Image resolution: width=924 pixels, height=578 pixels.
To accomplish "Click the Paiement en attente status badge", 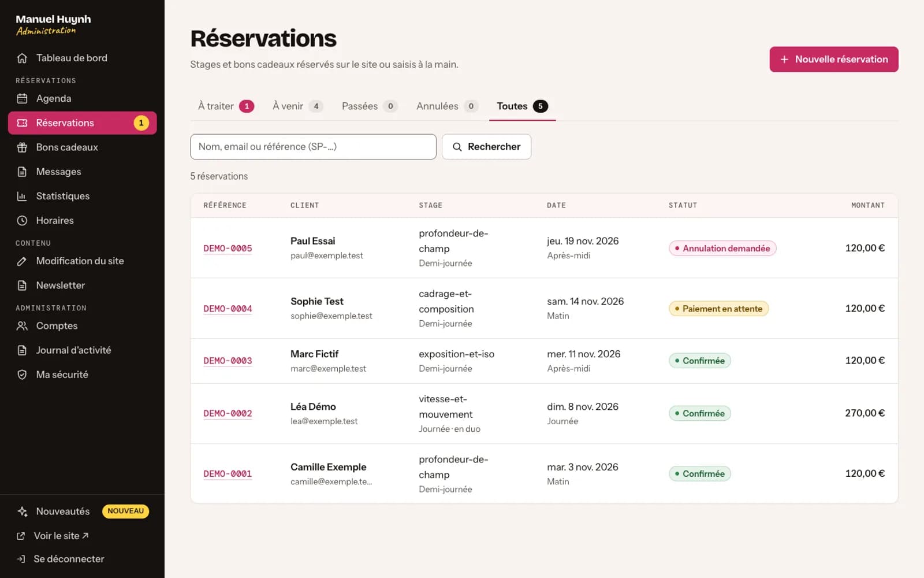I will coord(718,309).
